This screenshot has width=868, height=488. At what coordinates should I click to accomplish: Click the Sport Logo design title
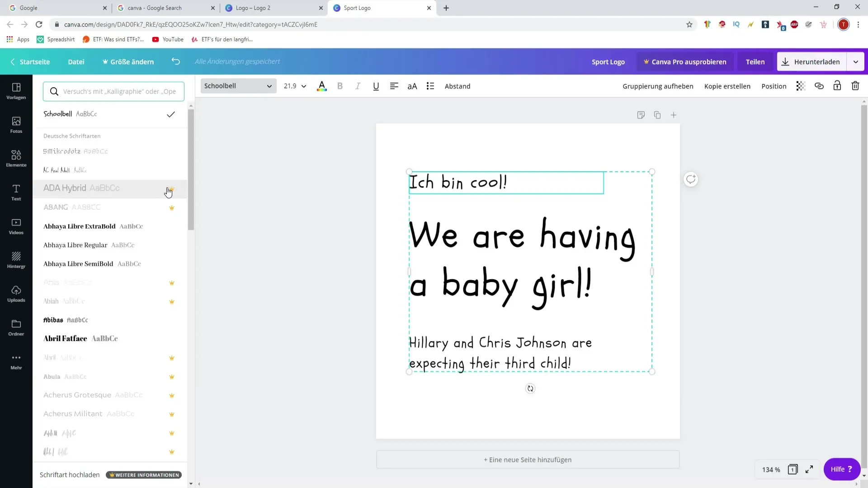pyautogui.click(x=608, y=62)
